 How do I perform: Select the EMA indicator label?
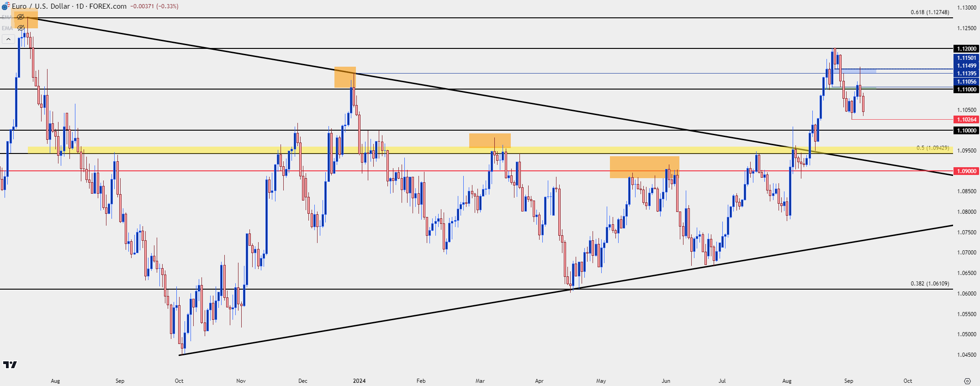pyautogui.click(x=7, y=28)
